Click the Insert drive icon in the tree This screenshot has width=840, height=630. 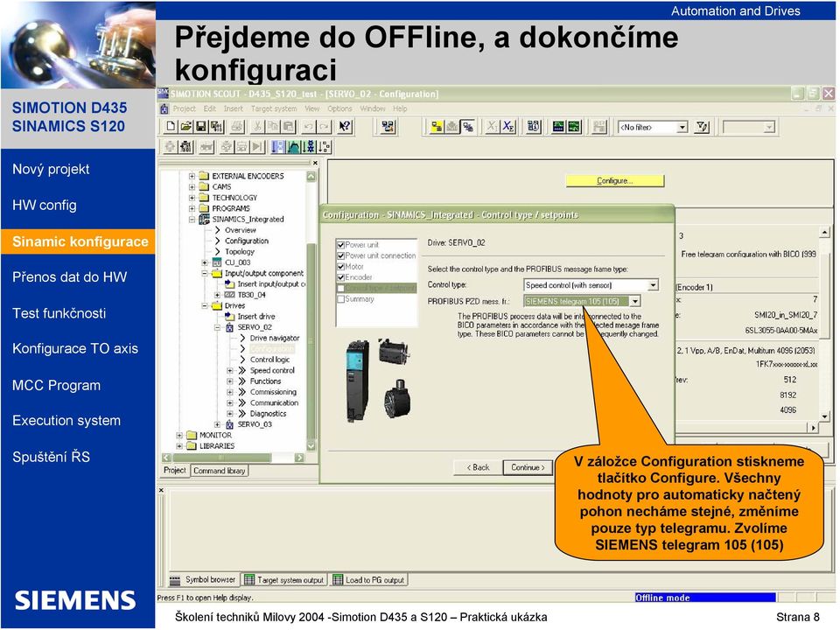[x=230, y=317]
